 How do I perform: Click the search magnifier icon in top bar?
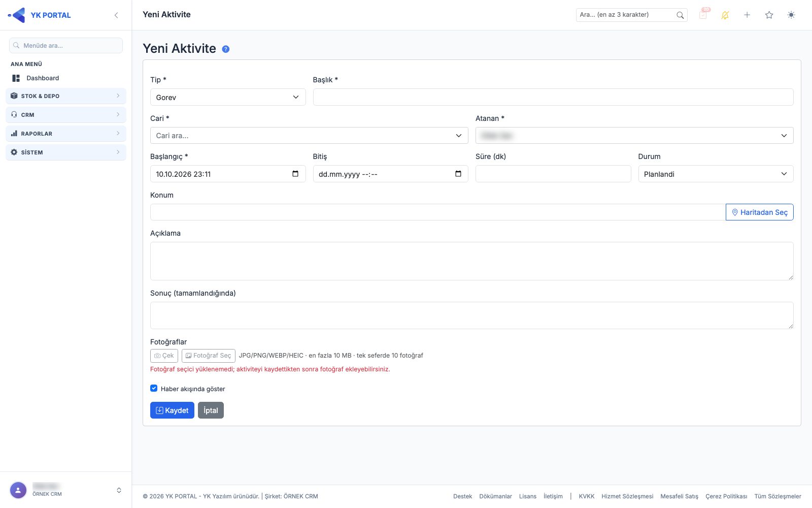pos(680,15)
